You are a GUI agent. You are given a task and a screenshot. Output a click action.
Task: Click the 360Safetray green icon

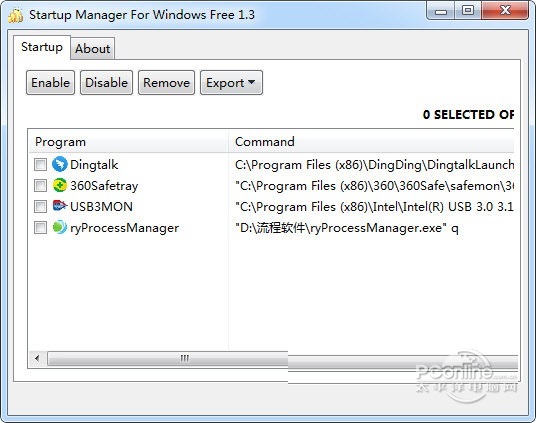(59, 186)
